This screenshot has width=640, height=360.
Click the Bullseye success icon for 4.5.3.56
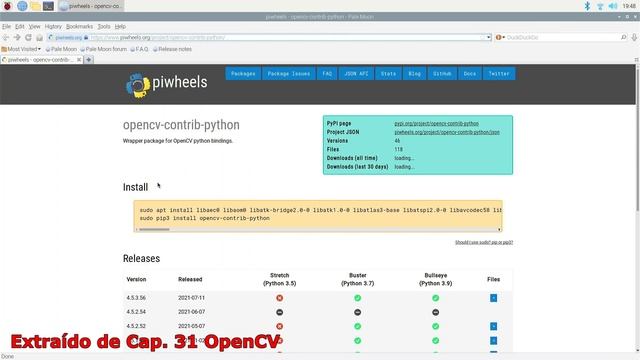(436, 298)
